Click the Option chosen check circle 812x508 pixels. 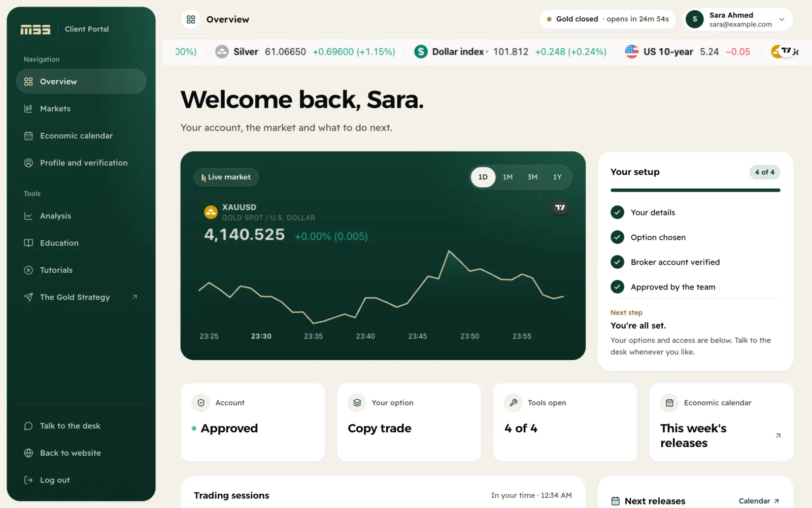click(x=617, y=237)
